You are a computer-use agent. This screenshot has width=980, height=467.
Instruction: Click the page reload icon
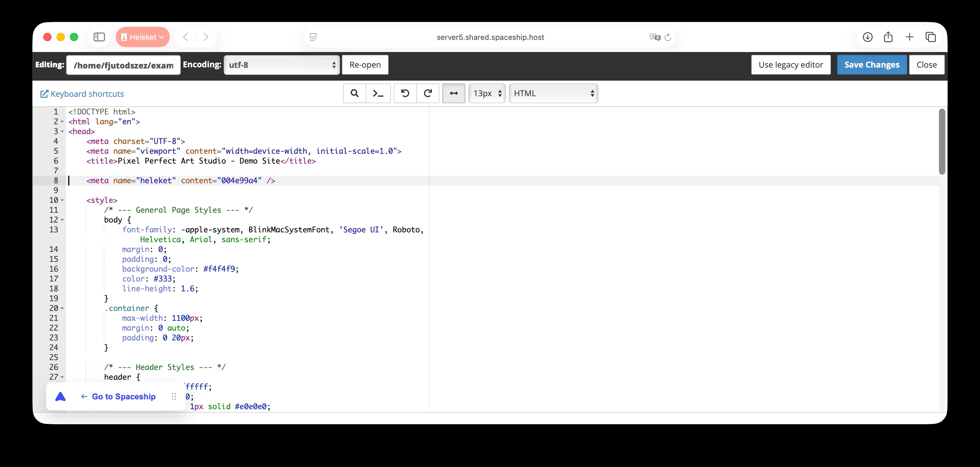[x=668, y=37]
